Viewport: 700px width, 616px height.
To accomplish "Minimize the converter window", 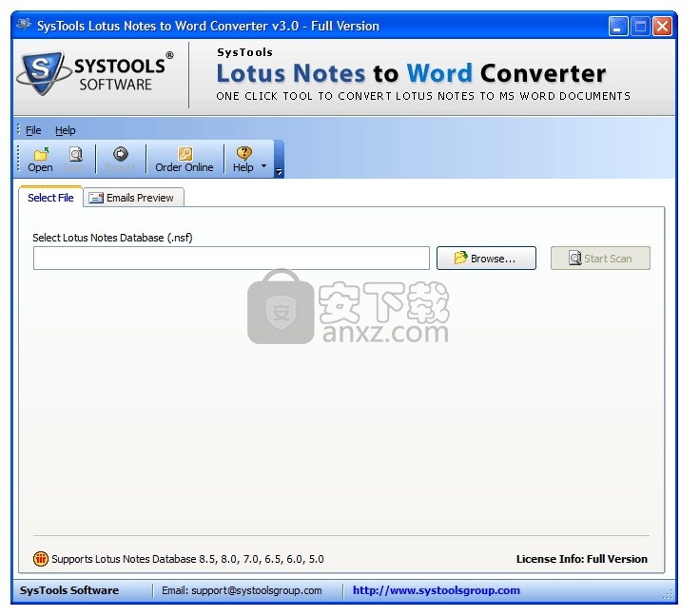I will [x=618, y=26].
